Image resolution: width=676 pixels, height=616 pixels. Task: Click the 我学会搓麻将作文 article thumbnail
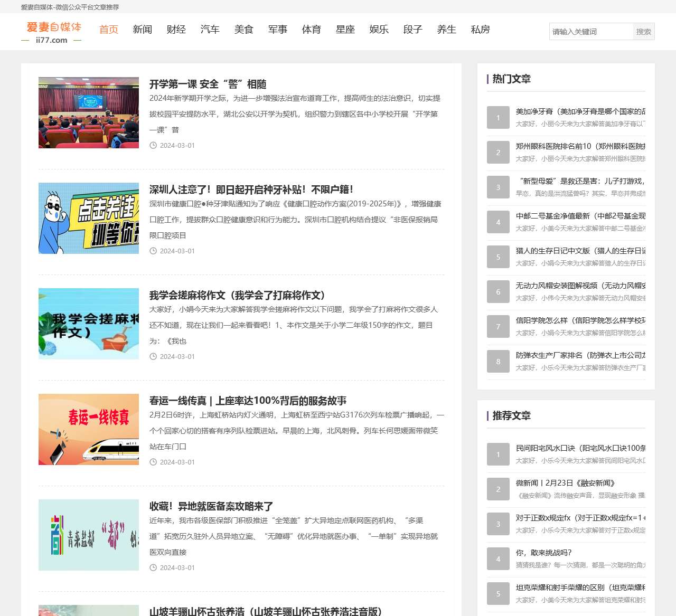pos(88,324)
